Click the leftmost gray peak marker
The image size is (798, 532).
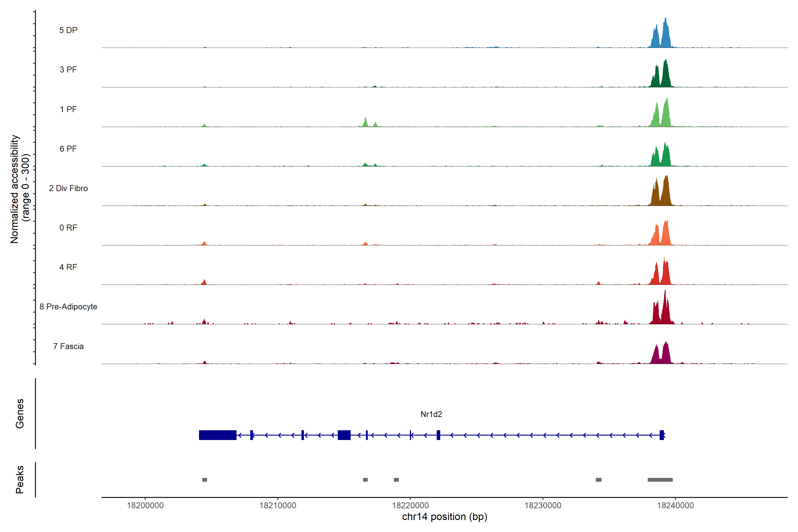[205, 480]
